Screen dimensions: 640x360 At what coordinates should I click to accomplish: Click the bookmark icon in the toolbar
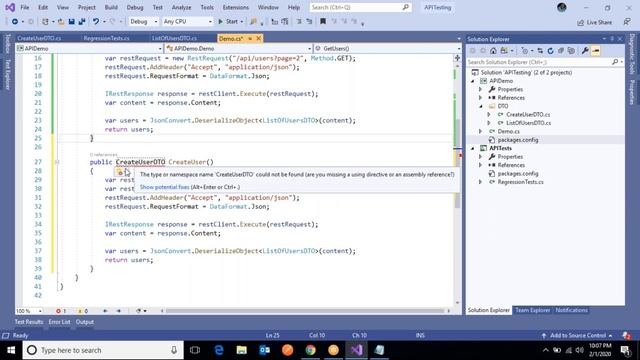click(x=323, y=22)
